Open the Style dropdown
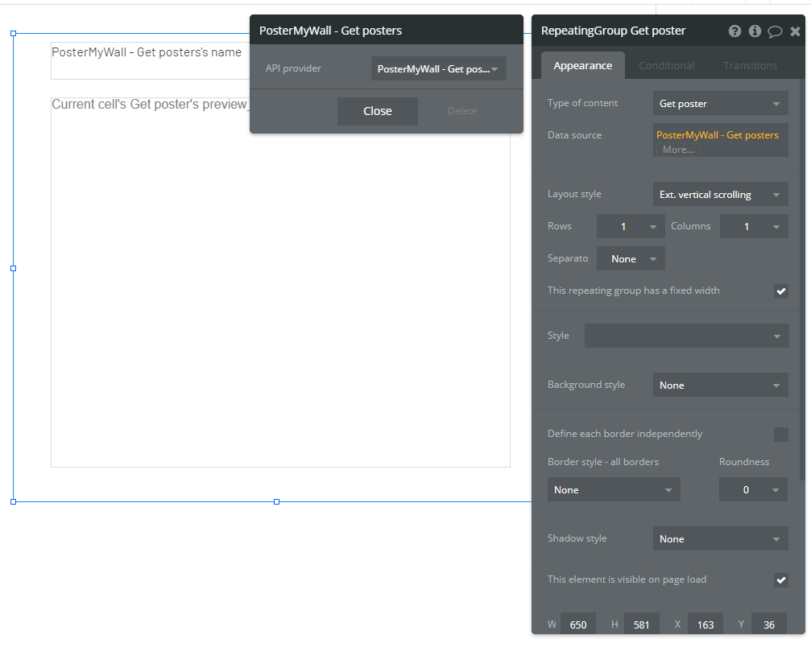Screen dimensions: 811x672 pyautogui.click(x=686, y=336)
